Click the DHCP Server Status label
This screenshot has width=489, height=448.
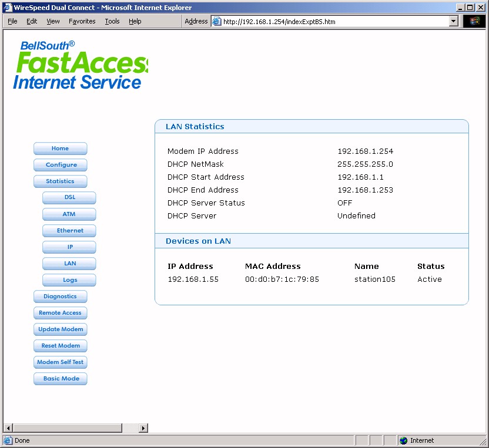tap(206, 203)
